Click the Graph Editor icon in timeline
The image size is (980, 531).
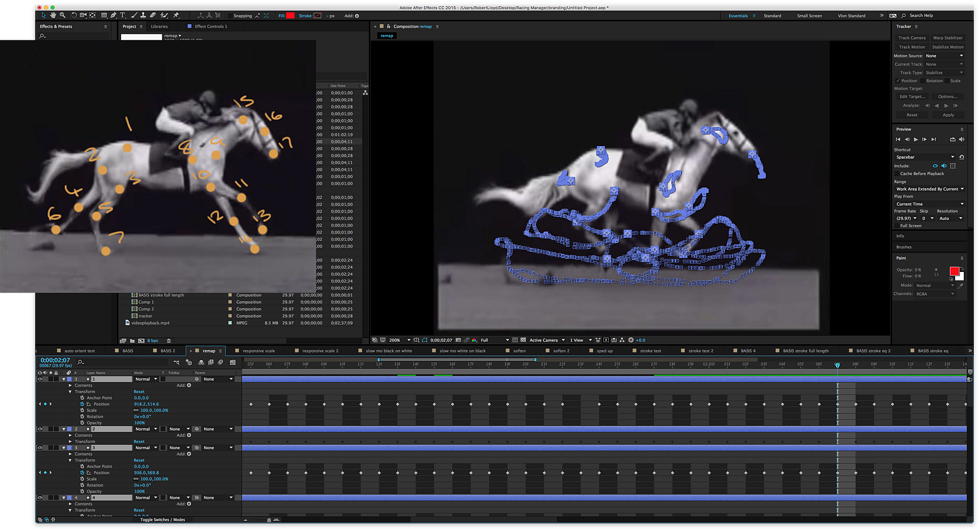[233, 362]
